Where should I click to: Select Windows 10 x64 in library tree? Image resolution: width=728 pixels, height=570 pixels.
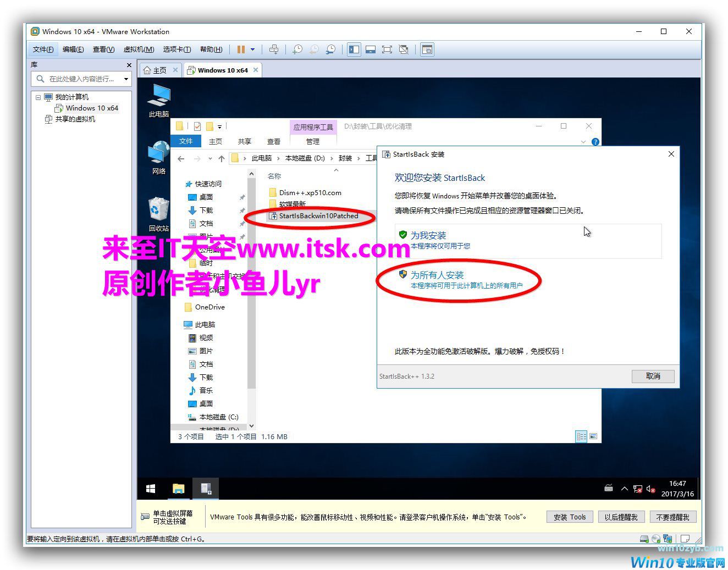pos(87,108)
